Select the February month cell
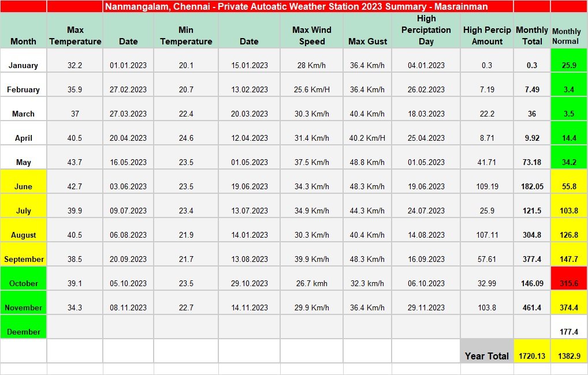Image resolution: width=588 pixels, height=375 pixels. (x=23, y=84)
